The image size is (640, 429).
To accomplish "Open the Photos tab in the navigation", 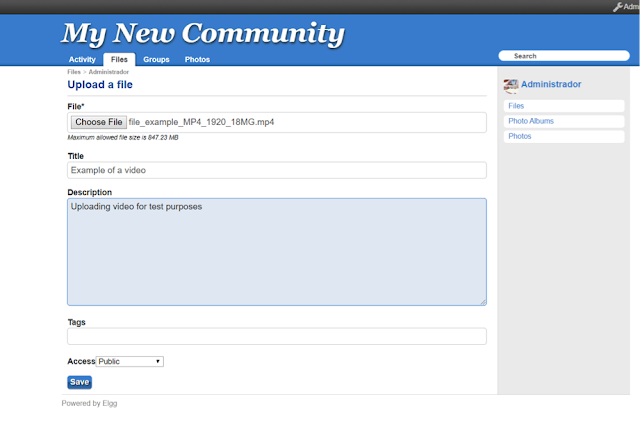I will click(x=197, y=60).
